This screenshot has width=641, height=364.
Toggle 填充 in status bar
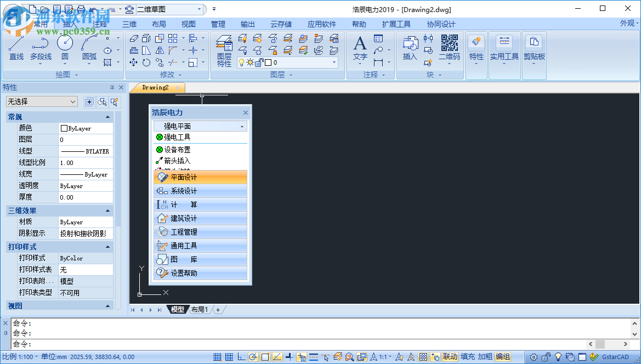click(x=468, y=357)
